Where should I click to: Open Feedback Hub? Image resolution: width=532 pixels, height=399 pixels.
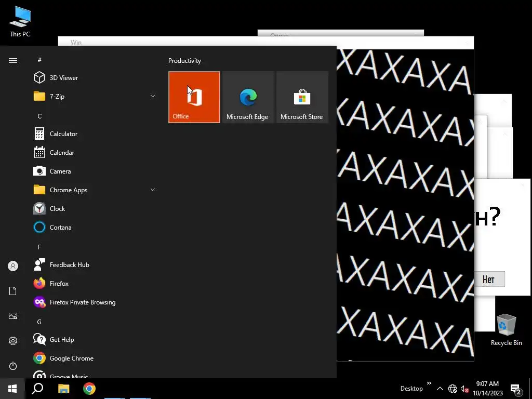tap(95, 264)
